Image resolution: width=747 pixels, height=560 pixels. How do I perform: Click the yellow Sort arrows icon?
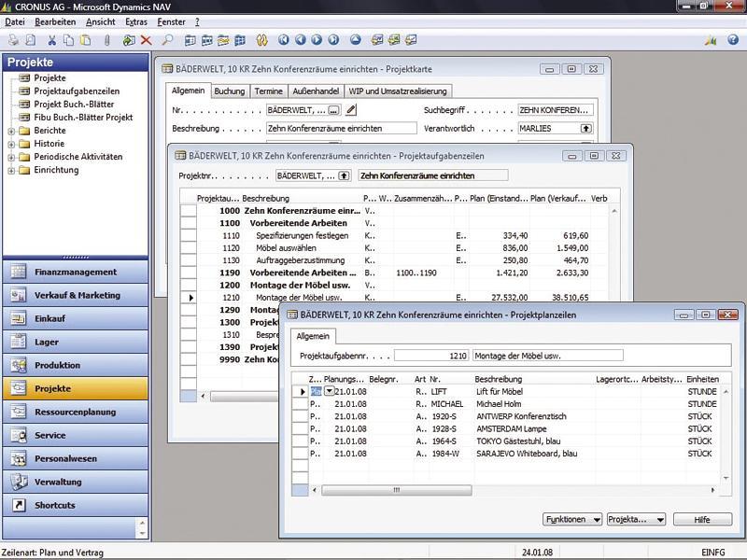point(261,40)
